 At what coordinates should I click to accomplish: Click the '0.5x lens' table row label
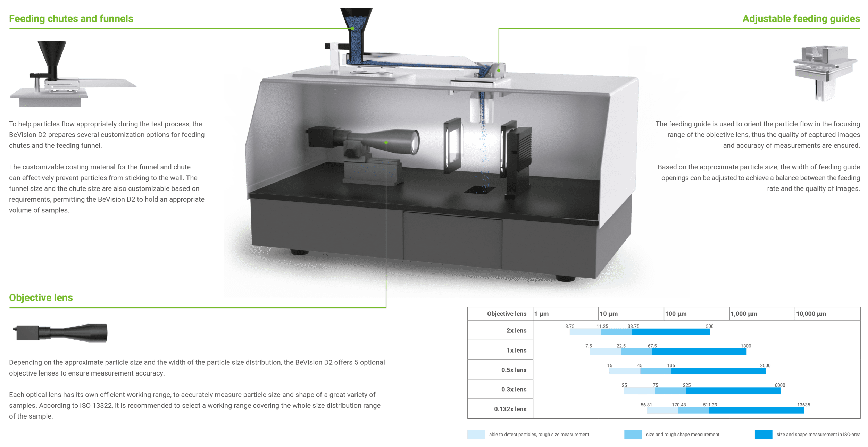[x=514, y=370]
